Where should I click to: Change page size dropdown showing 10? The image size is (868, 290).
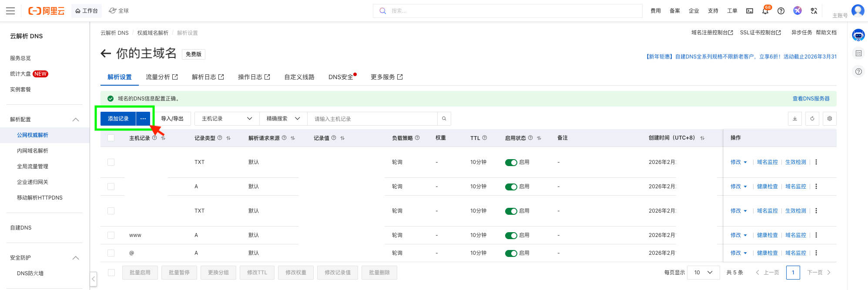tap(703, 273)
